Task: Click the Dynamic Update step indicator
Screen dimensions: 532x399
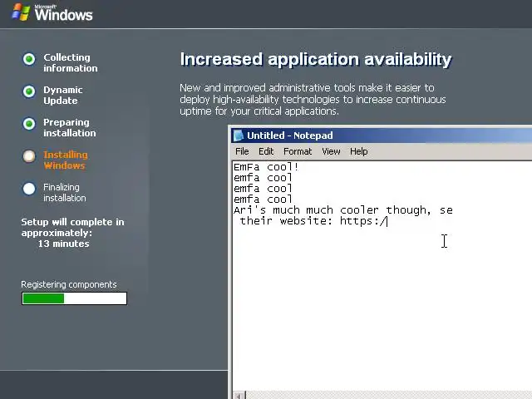Action: pyautogui.click(x=29, y=91)
